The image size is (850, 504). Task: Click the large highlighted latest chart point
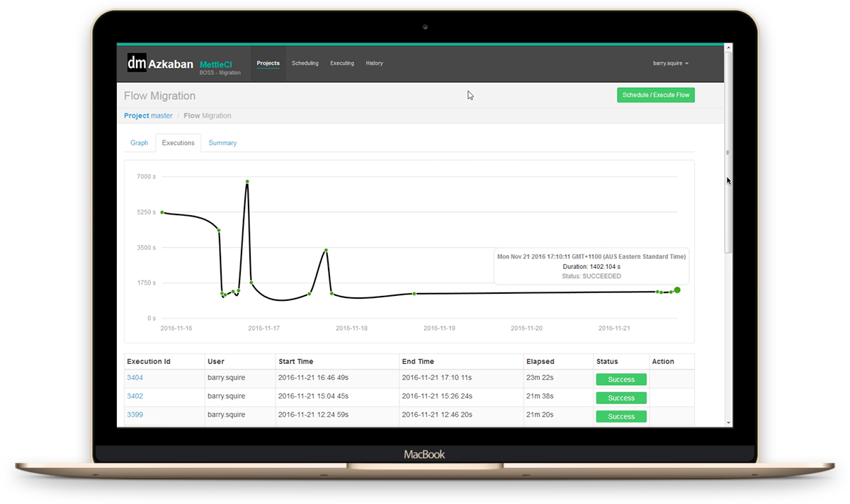[x=677, y=290]
